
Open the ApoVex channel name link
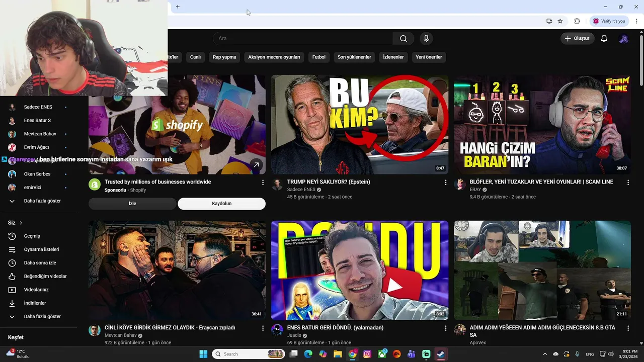[478, 342]
